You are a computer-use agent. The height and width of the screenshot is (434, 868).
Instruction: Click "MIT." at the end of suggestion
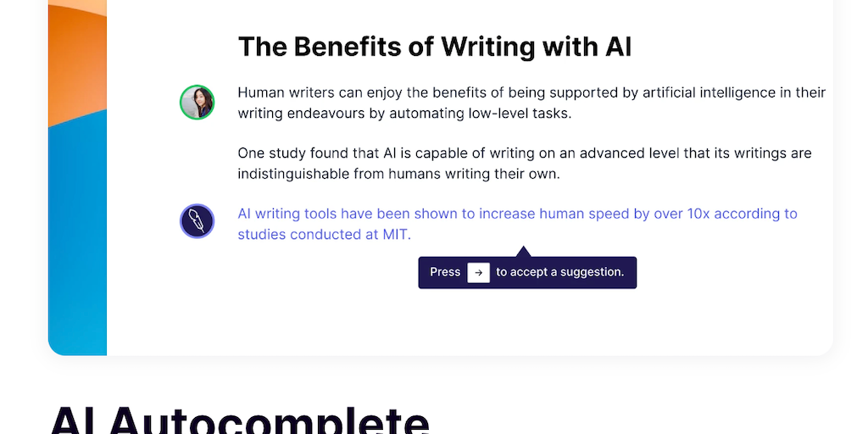(x=396, y=235)
